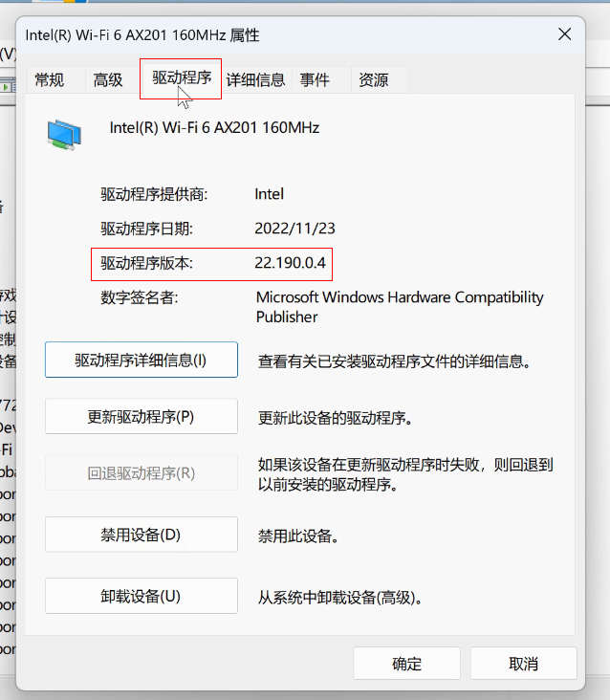Click the 卸载设备(U) button

pos(142,596)
